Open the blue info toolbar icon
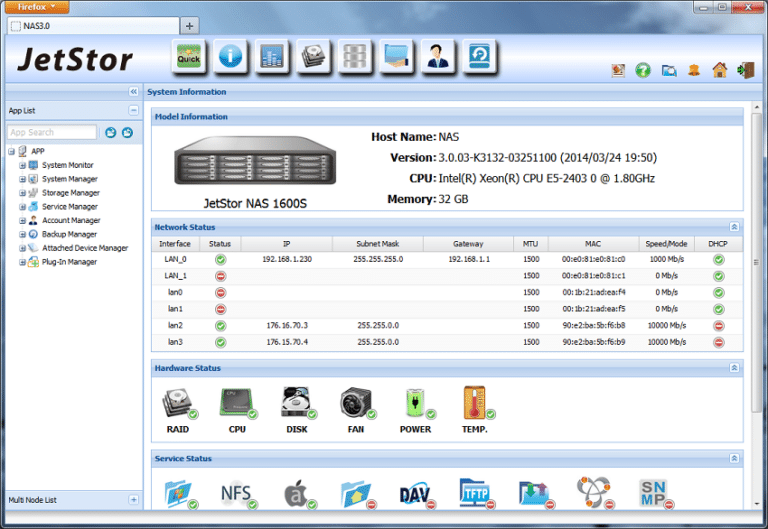 (230, 56)
